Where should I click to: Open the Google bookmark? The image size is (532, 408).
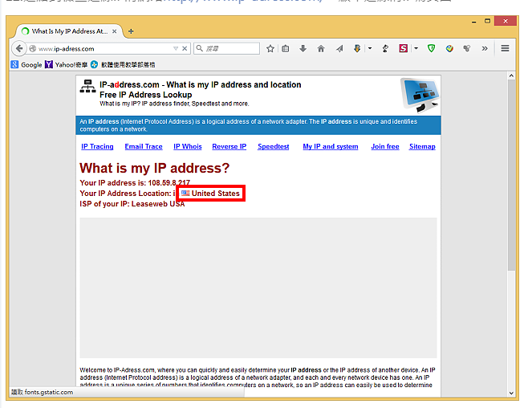point(26,64)
